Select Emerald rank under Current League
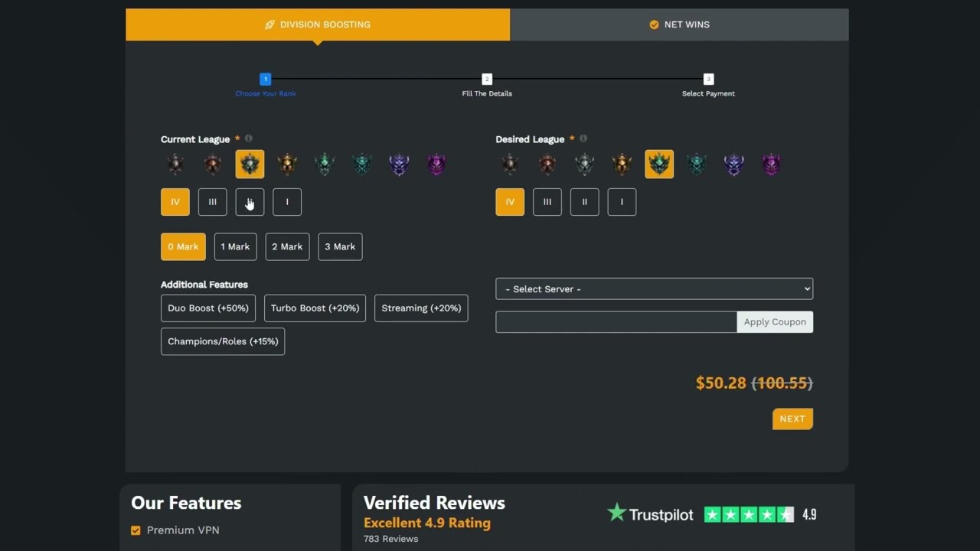 pos(362,165)
